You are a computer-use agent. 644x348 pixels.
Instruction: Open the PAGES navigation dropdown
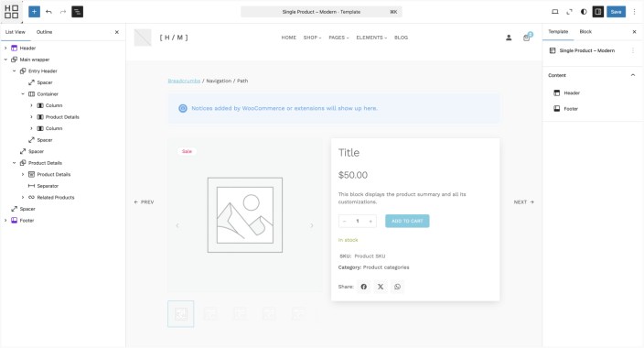[x=338, y=38]
